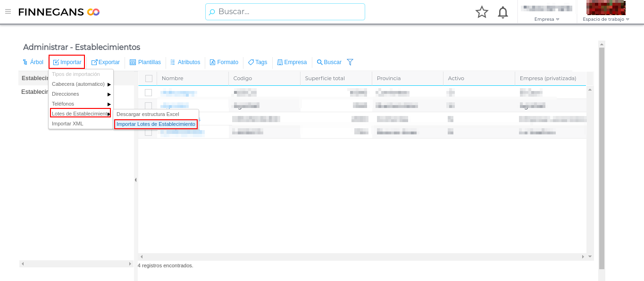Sort by the Nombre column header
644x281 pixels.
tap(192, 78)
